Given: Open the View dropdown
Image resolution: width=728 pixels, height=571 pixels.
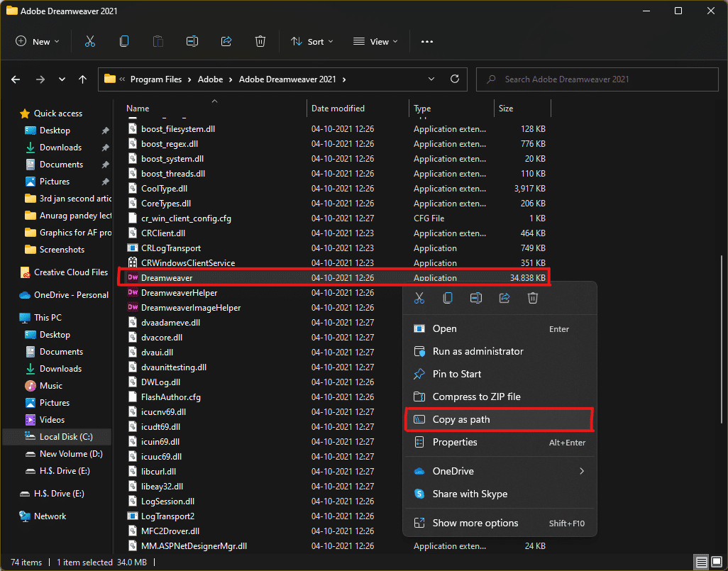Looking at the screenshot, I should [375, 42].
